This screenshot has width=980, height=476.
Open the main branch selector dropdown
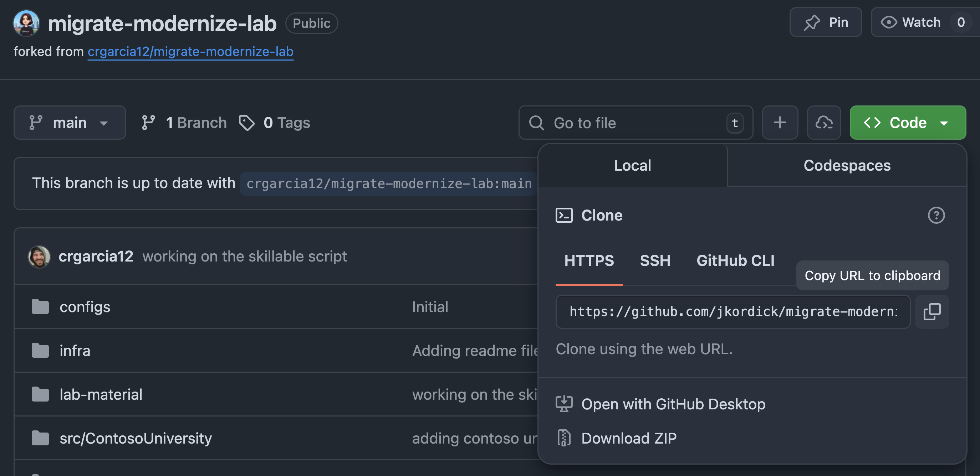tap(70, 123)
